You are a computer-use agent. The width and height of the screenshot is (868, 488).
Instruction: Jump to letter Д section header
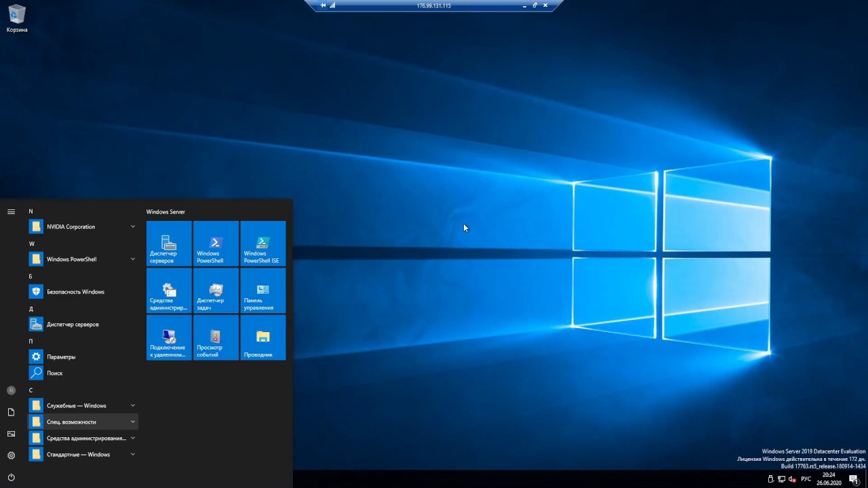coord(31,309)
